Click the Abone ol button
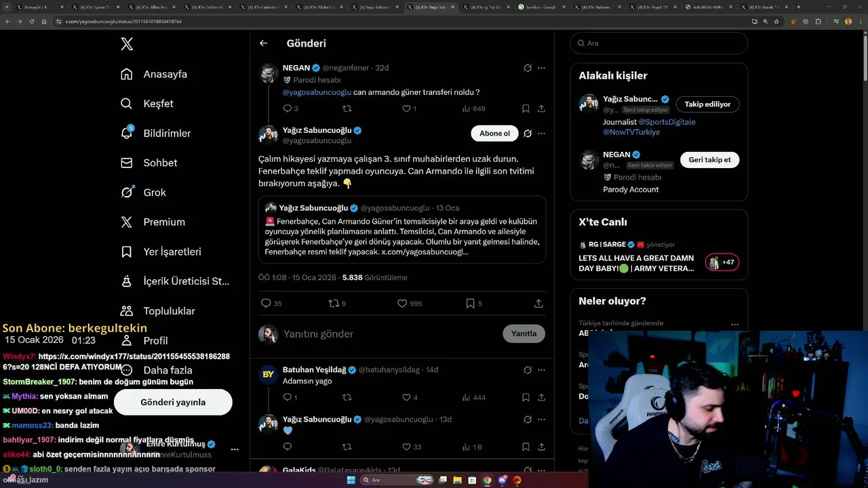Viewport: 868px width, 488px height. click(x=494, y=134)
